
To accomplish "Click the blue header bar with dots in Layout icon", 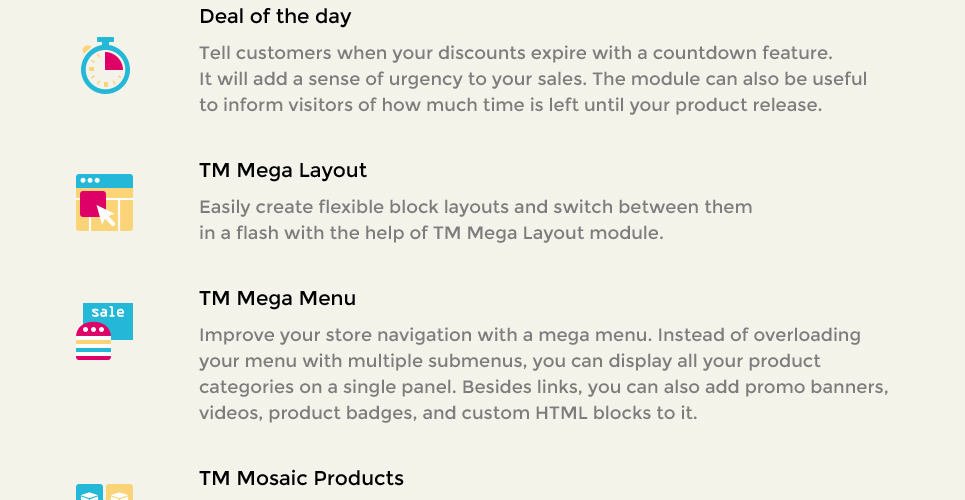I will point(105,181).
